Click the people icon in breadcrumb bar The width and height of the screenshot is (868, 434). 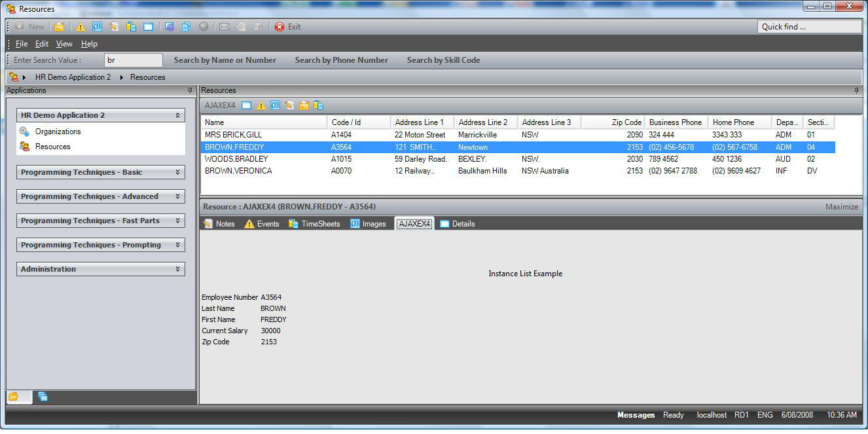coord(13,77)
